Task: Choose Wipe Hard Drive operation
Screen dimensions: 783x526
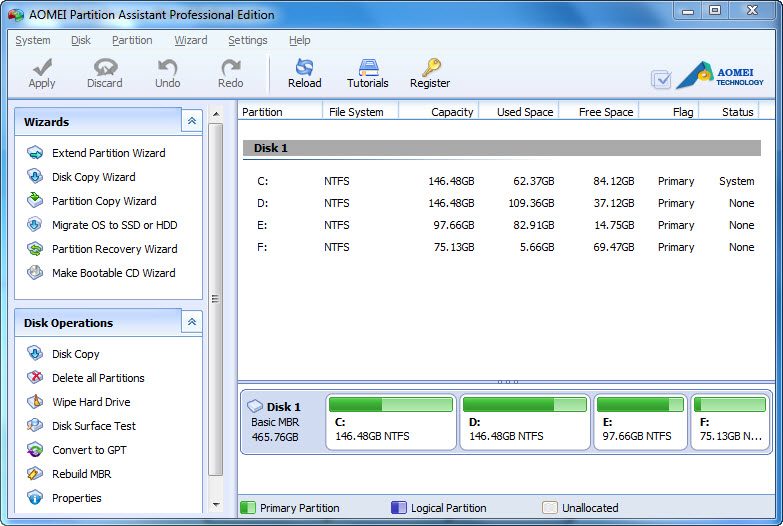Action: coord(91,402)
